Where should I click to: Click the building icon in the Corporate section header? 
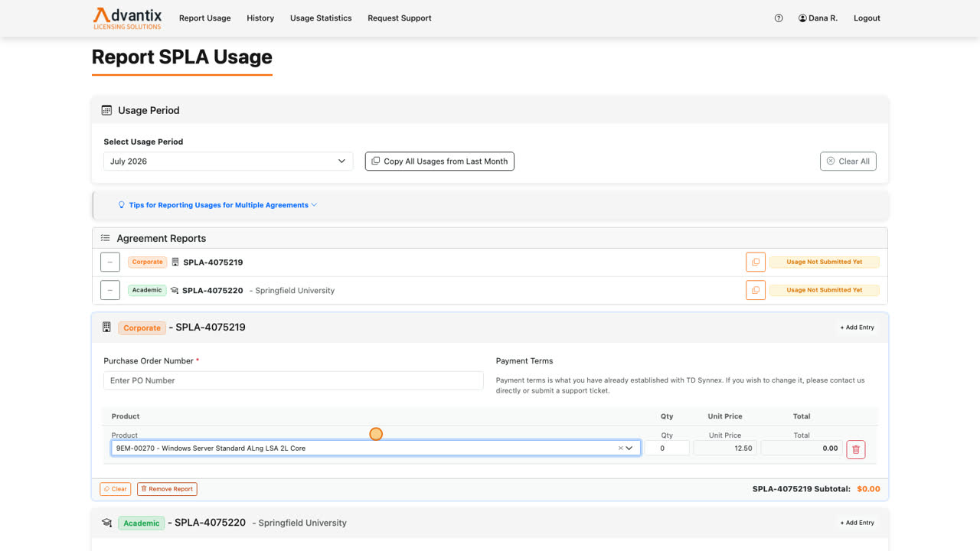pyautogui.click(x=106, y=328)
